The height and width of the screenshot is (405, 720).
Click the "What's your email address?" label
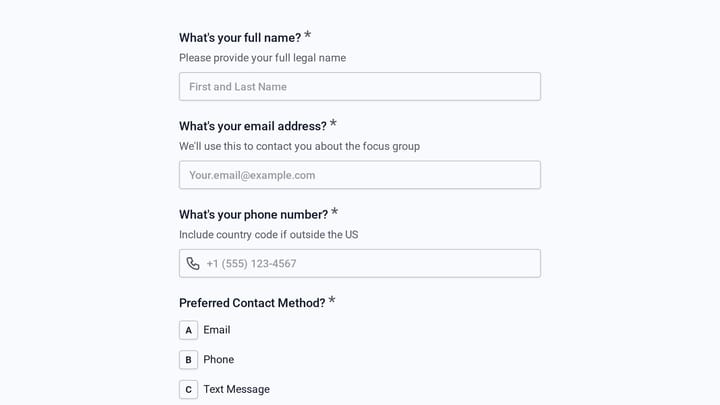tap(253, 126)
